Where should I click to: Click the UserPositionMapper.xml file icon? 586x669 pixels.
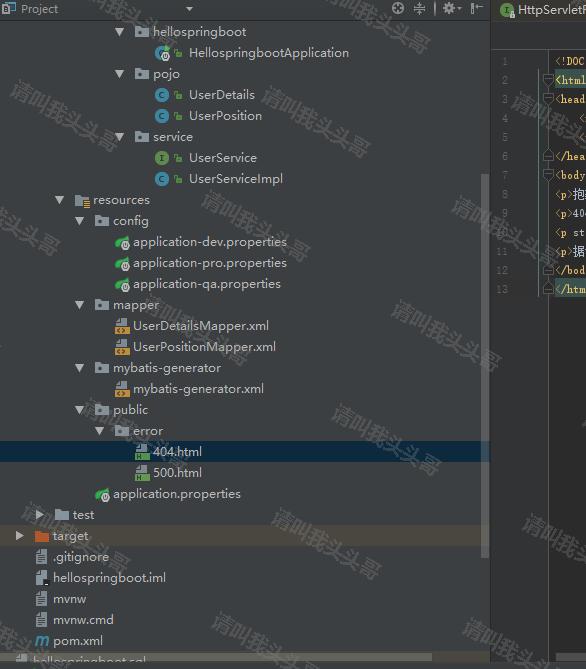tap(122, 347)
